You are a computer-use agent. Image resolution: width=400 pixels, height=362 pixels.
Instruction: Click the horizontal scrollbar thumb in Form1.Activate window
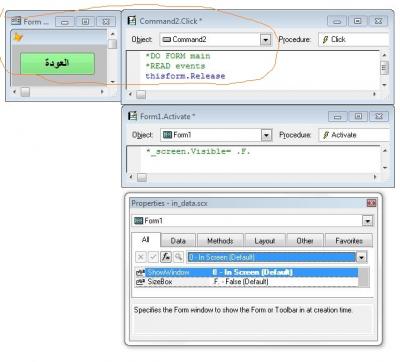[142, 177]
